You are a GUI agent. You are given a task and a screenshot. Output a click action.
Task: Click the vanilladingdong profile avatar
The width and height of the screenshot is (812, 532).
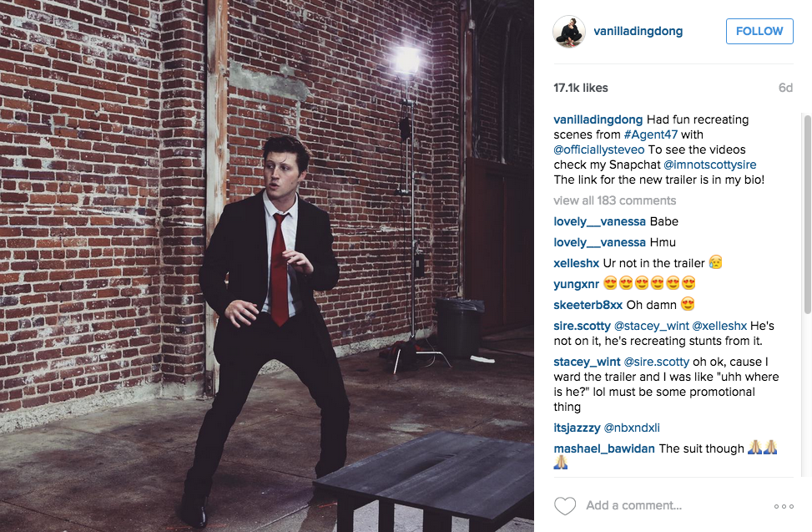click(x=568, y=32)
